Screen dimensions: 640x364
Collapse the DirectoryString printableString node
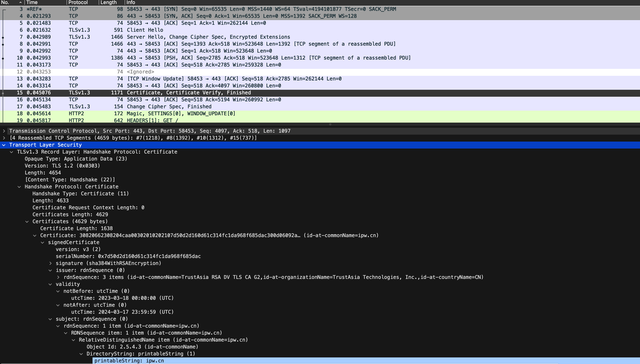coord(81,354)
